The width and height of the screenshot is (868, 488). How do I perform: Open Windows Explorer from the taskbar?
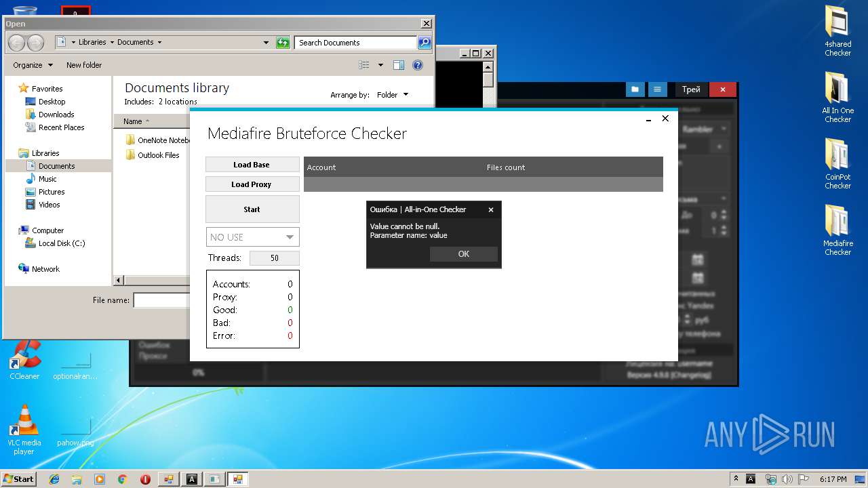point(77,479)
